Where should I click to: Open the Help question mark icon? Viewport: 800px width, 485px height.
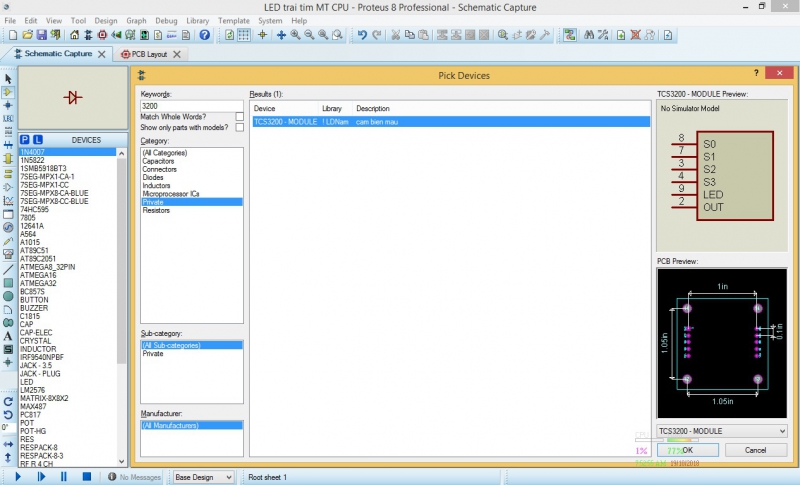click(x=205, y=35)
